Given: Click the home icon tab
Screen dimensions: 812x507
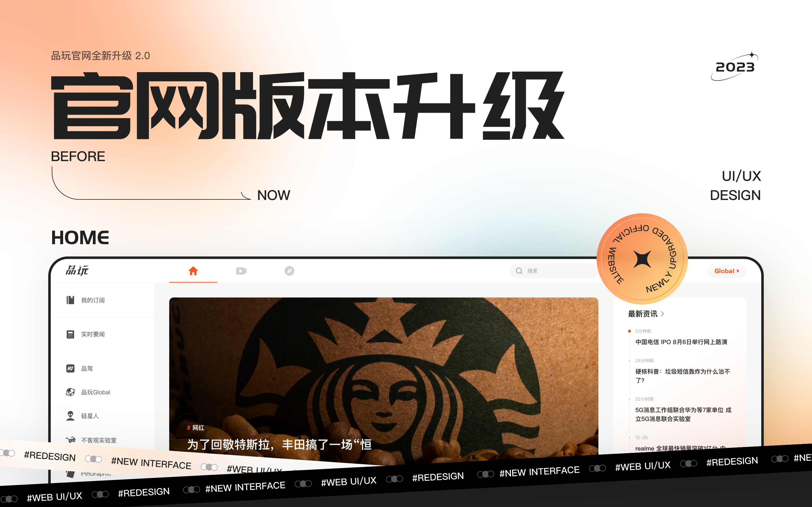Looking at the screenshot, I should point(193,271).
